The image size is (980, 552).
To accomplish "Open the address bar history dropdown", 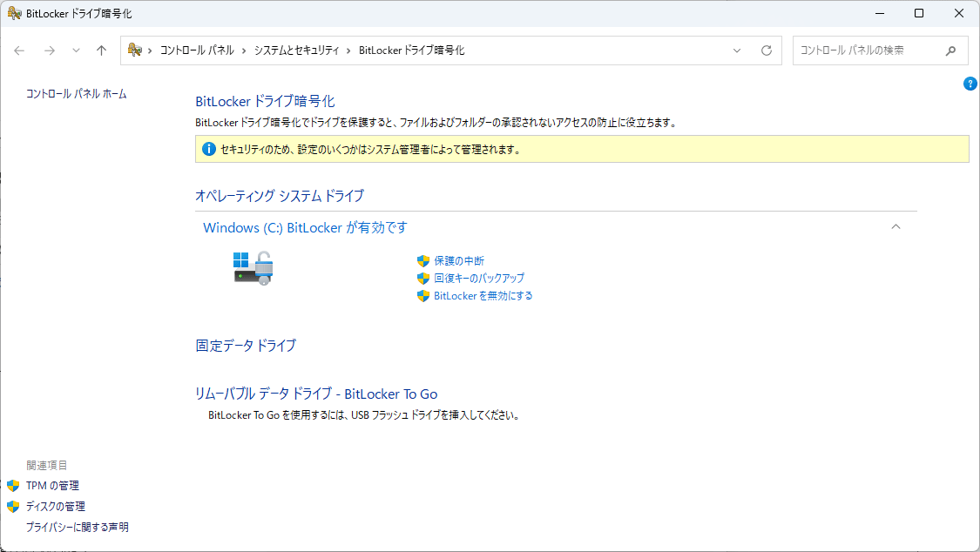I will coord(738,50).
